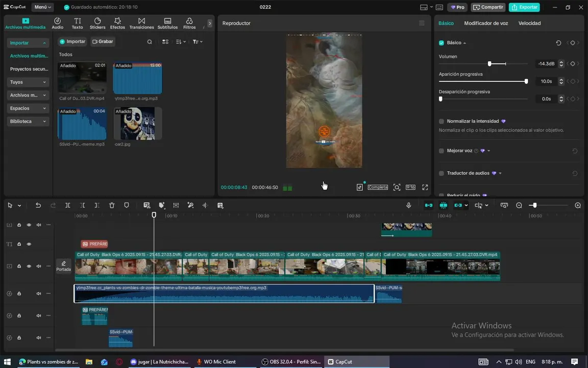Screen dimensions: 588x368
Task: Start voice recording with microphone icon
Action: (409, 205)
